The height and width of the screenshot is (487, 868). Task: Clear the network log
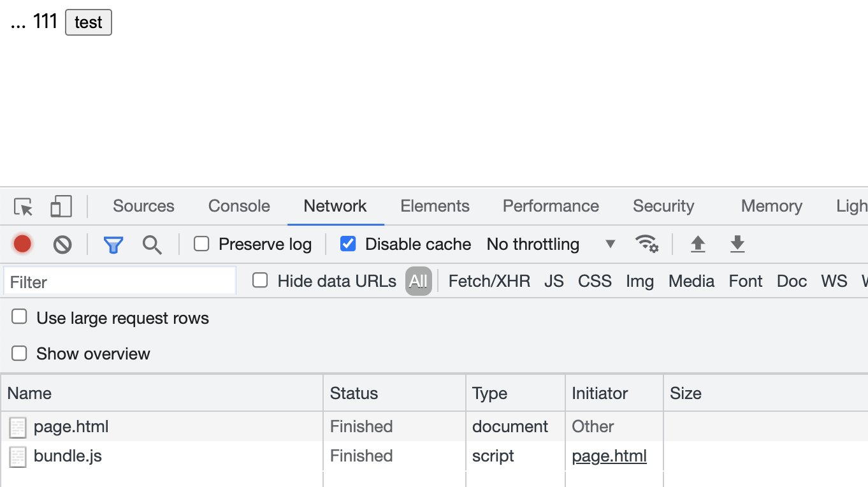point(62,244)
